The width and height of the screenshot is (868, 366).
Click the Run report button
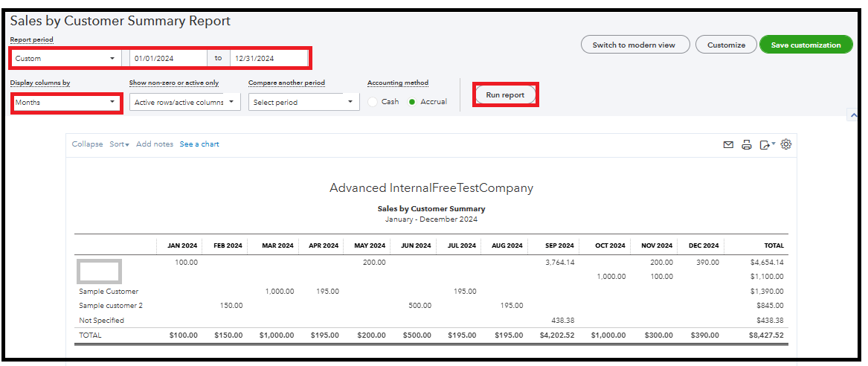click(x=505, y=95)
